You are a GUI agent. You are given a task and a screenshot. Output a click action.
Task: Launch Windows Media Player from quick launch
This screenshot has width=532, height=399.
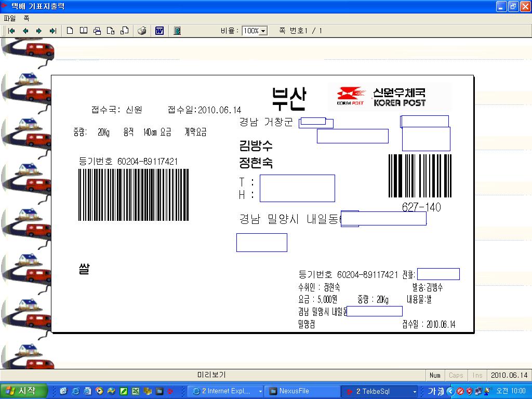pyautogui.click(x=99, y=391)
